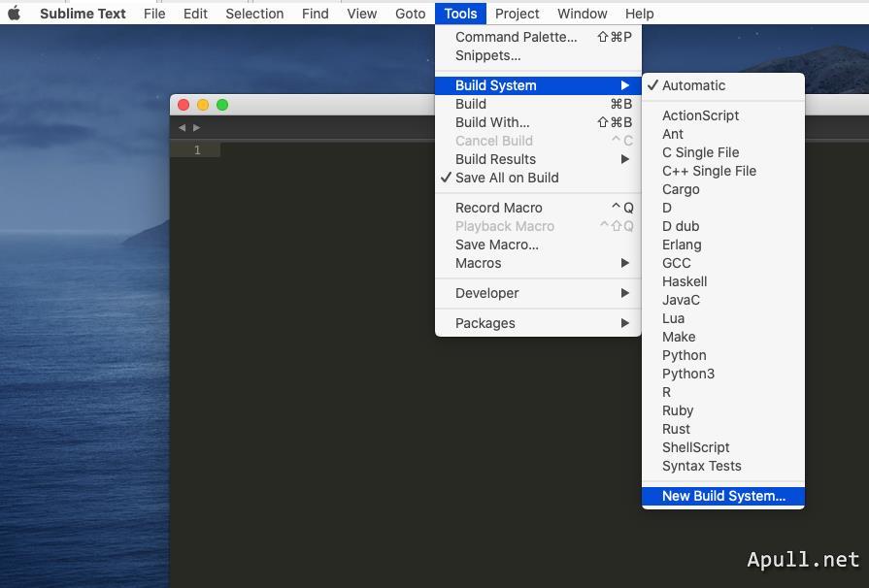Screen dimensions: 869x588
Task: Close the editor window with red button
Action: coord(184,105)
